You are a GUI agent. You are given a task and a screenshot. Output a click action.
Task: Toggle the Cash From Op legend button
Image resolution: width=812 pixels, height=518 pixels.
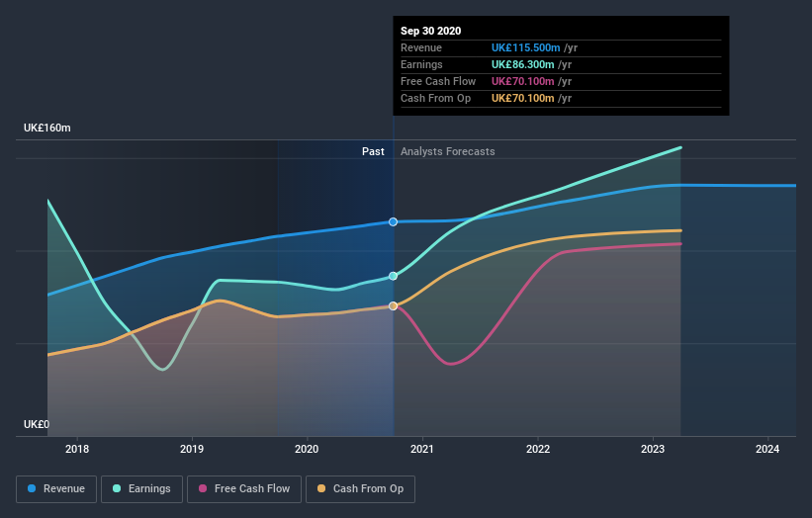coord(360,489)
